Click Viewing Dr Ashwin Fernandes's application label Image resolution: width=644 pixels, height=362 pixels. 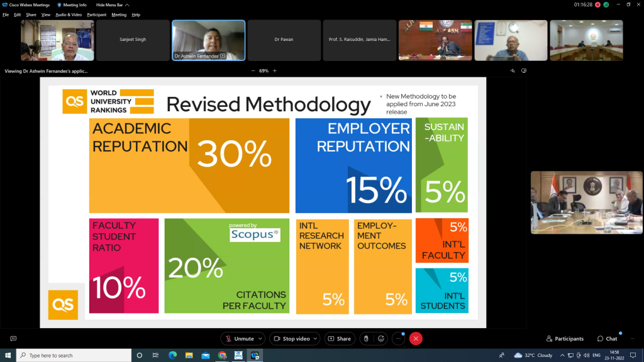[46, 71]
